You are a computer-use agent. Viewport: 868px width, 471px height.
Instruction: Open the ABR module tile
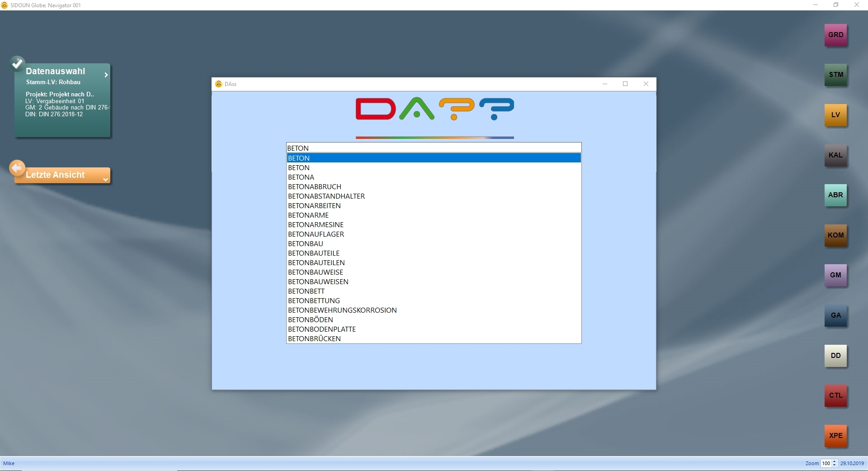(835, 195)
